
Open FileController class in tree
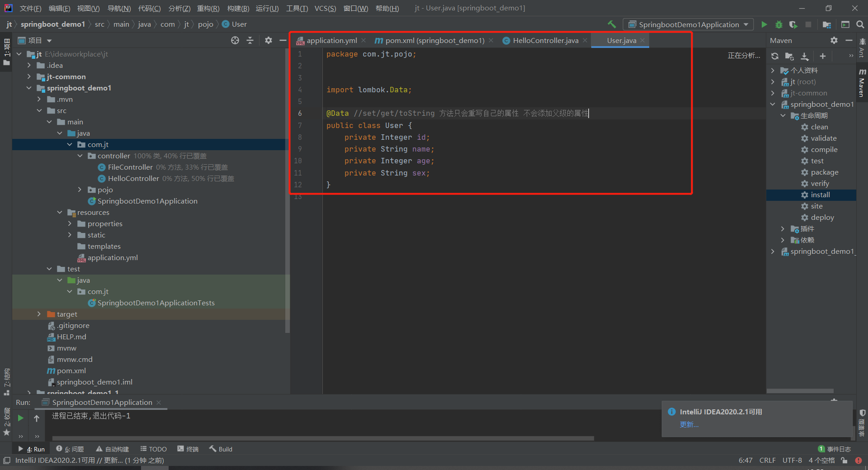coord(130,167)
